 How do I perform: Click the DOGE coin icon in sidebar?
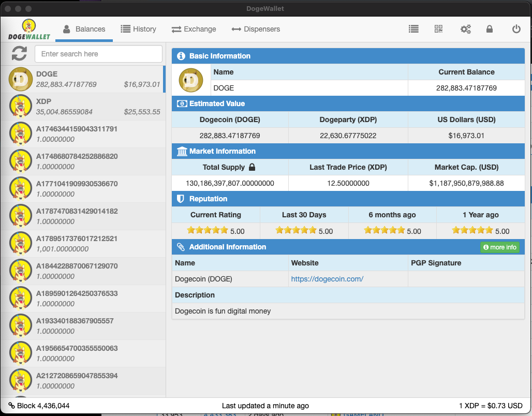[21, 79]
